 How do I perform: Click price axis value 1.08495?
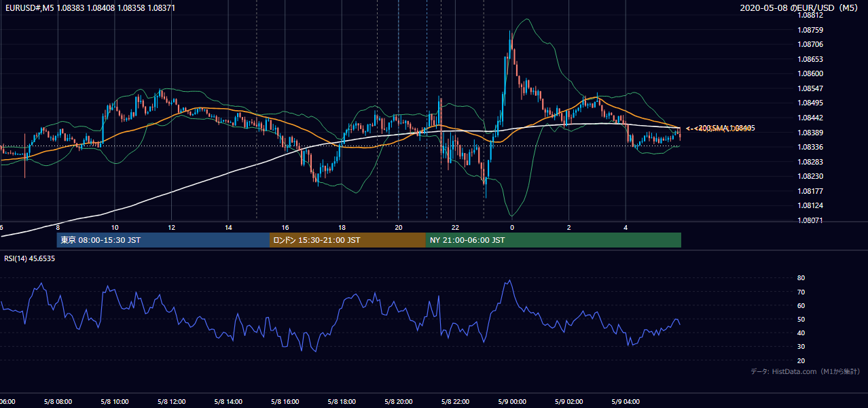[x=810, y=103]
